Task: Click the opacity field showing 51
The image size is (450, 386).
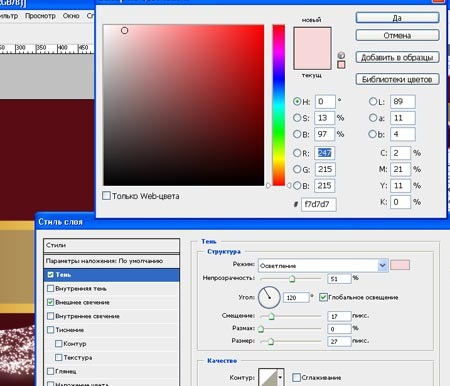Action: click(339, 279)
